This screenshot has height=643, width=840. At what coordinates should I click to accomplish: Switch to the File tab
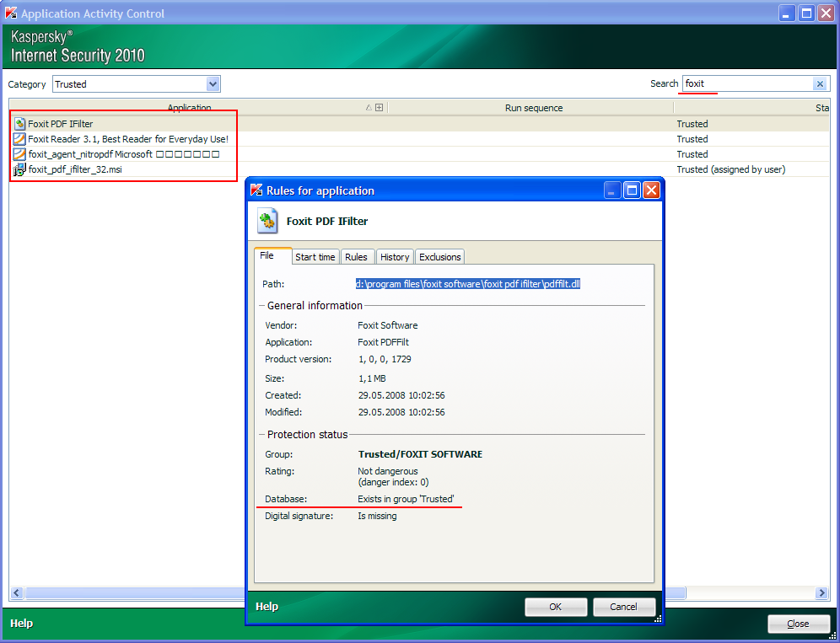[x=272, y=256]
